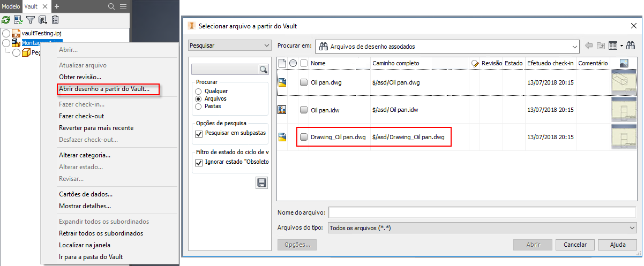The image size is (644, 266).
Task: Choose Abrir desenho a partir do Vault
Action: tap(104, 89)
